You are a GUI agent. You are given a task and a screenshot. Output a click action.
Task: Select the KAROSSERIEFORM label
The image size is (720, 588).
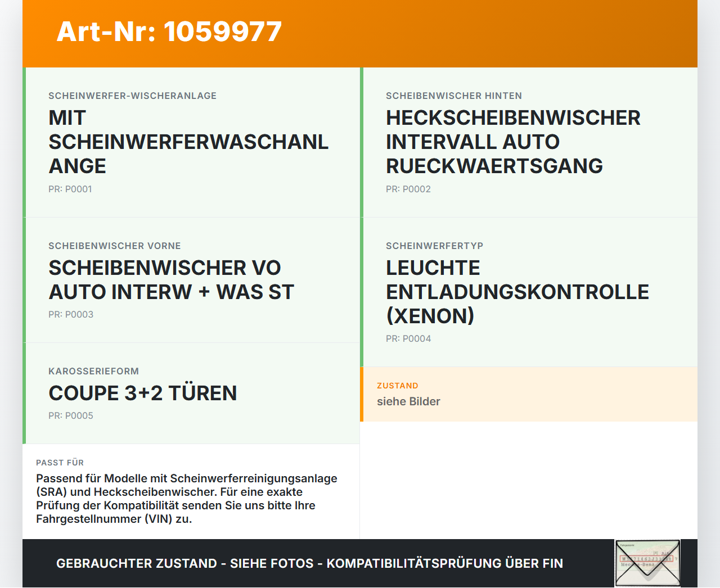point(93,371)
